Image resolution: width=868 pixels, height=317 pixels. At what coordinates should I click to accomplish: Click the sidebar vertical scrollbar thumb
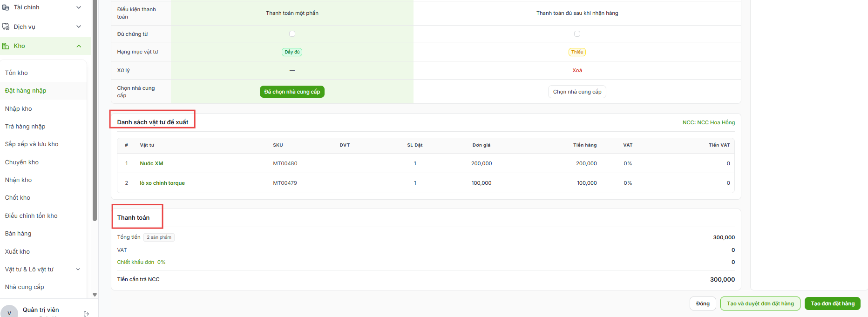[x=95, y=110]
